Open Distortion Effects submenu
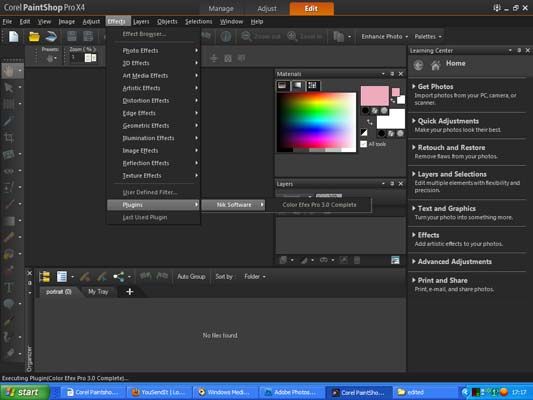Viewport: 533px width, 400px height. 154,101
